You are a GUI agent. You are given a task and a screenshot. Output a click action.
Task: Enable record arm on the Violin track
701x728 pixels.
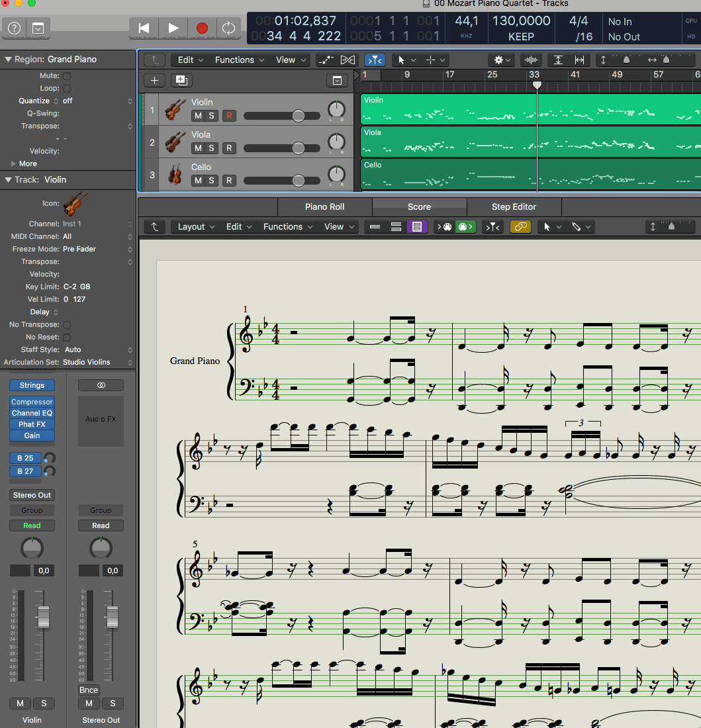229,116
